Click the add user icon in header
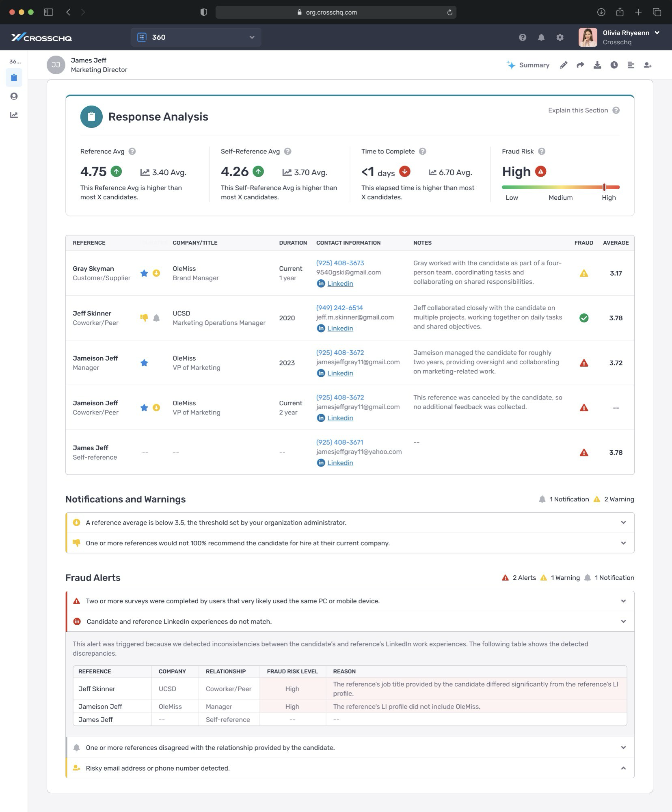This screenshot has width=672, height=812. coord(648,65)
